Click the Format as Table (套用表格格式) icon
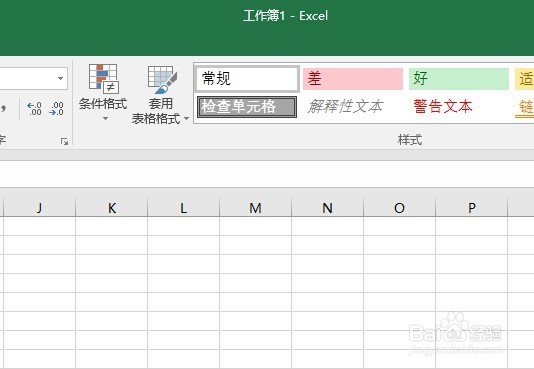The height and width of the screenshot is (369, 534). 162,80
